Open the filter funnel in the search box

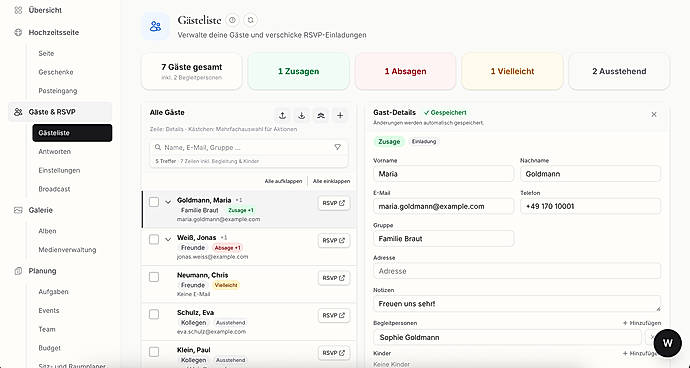(338, 147)
